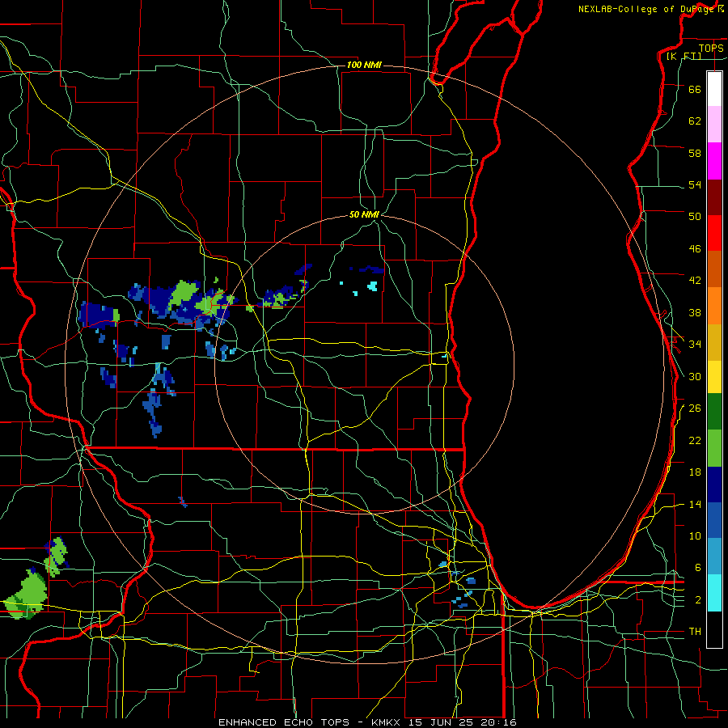
Task: Click the light green legend block
Action: (714, 448)
